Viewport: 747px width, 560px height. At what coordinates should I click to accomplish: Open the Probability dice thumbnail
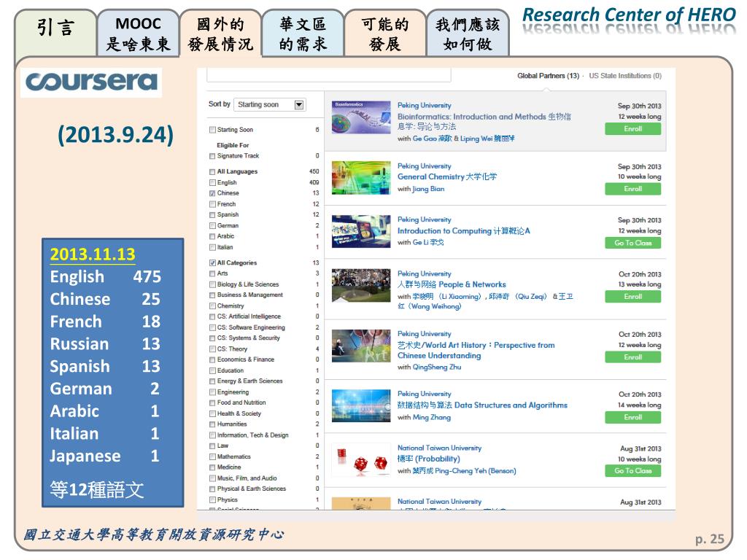pyautogui.click(x=361, y=460)
